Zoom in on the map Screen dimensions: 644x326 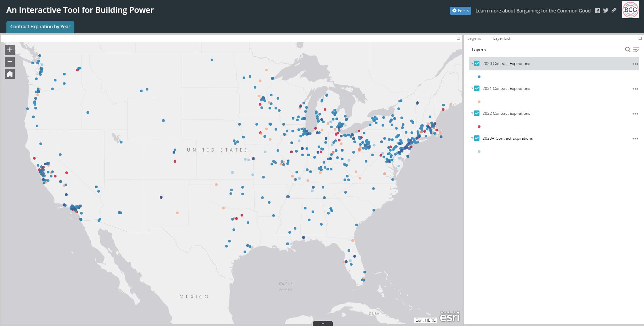(x=10, y=50)
